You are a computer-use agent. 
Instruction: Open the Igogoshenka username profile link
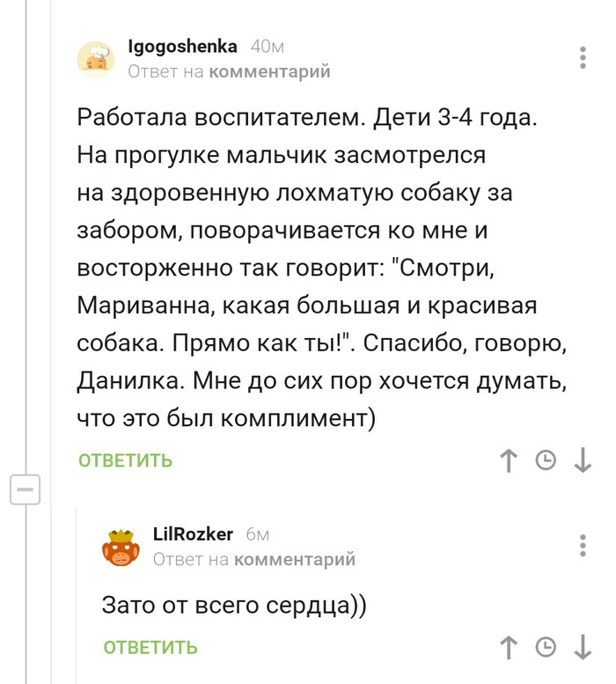click(182, 47)
